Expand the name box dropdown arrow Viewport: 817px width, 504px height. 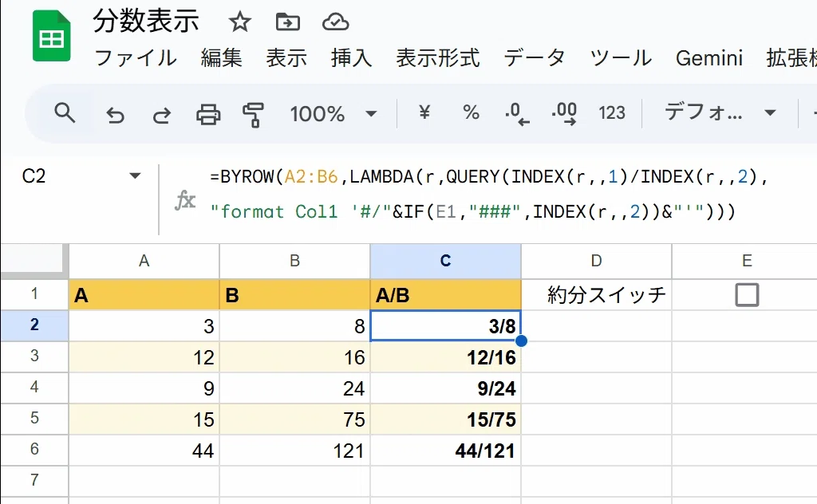(135, 176)
